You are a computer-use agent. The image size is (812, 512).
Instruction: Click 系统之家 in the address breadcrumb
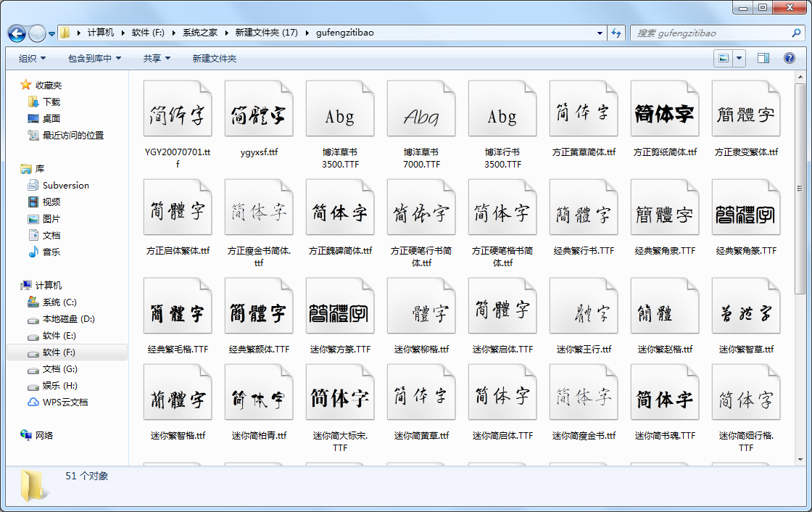point(200,33)
